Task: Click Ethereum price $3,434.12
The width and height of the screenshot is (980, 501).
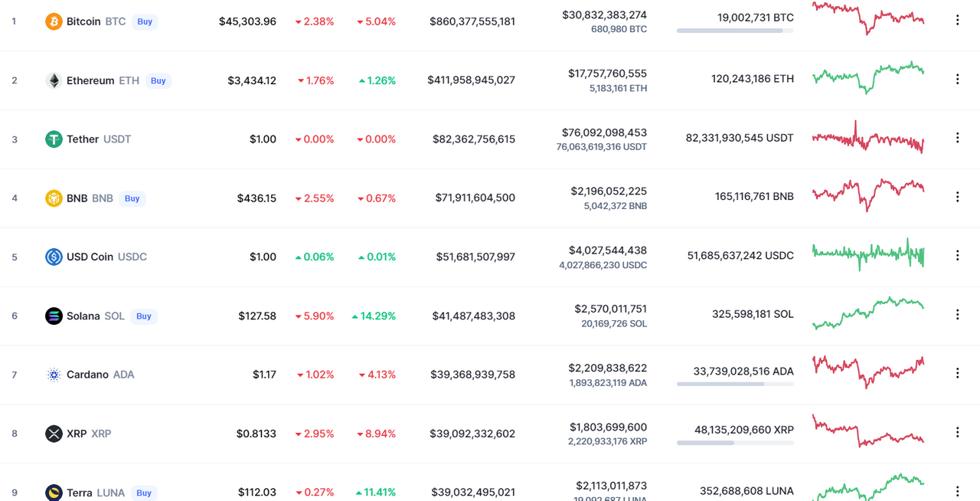Action: pyautogui.click(x=252, y=80)
